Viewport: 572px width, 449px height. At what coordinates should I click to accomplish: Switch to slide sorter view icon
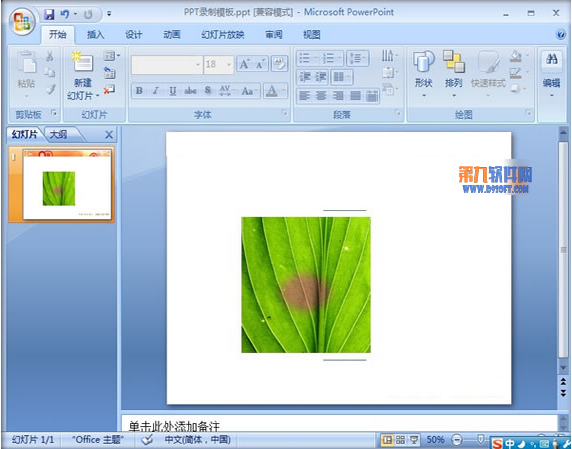400,440
